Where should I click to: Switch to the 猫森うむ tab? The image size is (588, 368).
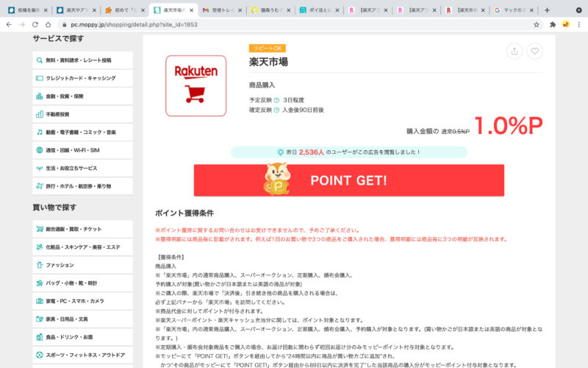270,10
